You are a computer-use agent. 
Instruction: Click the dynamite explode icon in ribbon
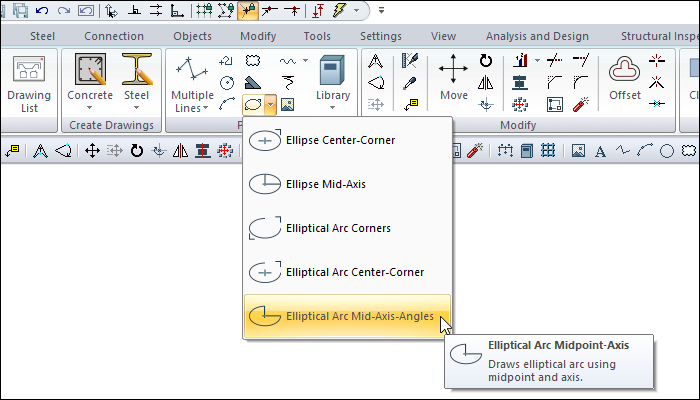(x=581, y=104)
